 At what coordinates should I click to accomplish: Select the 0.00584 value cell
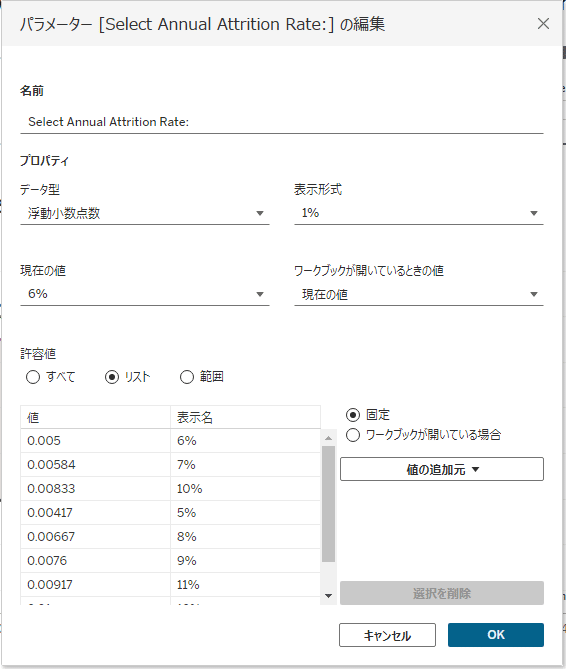tap(96, 465)
